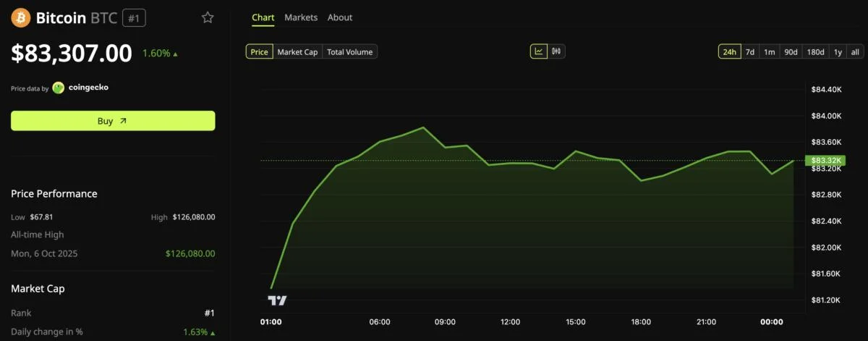Switch to candlestick chart view icon
The height and width of the screenshot is (341, 868).
(556, 51)
